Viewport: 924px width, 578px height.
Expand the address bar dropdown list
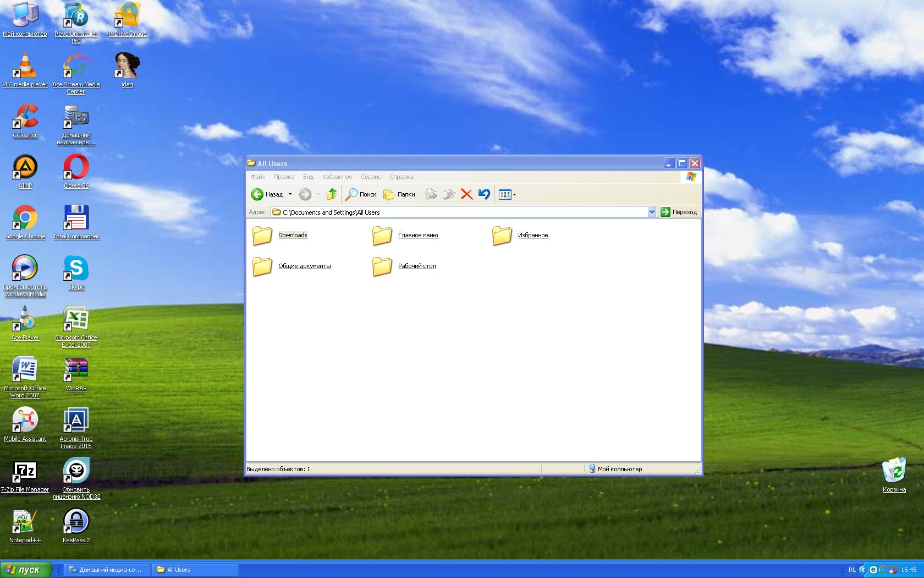click(652, 212)
